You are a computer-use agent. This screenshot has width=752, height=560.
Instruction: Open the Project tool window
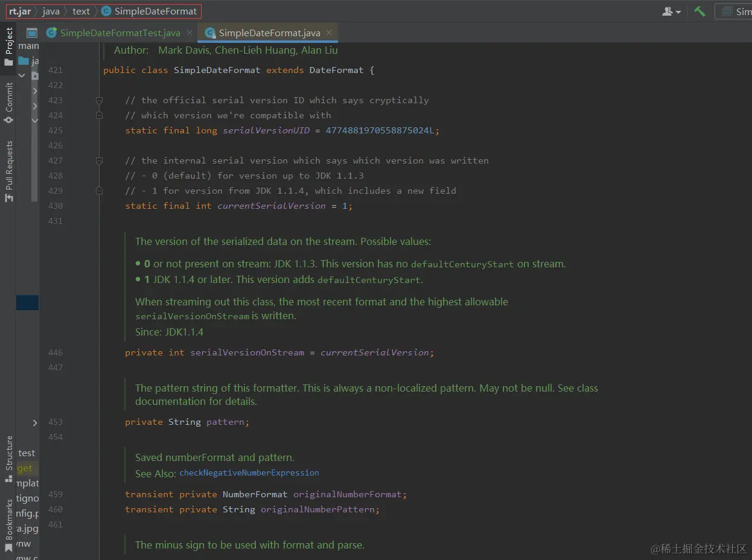[8, 47]
